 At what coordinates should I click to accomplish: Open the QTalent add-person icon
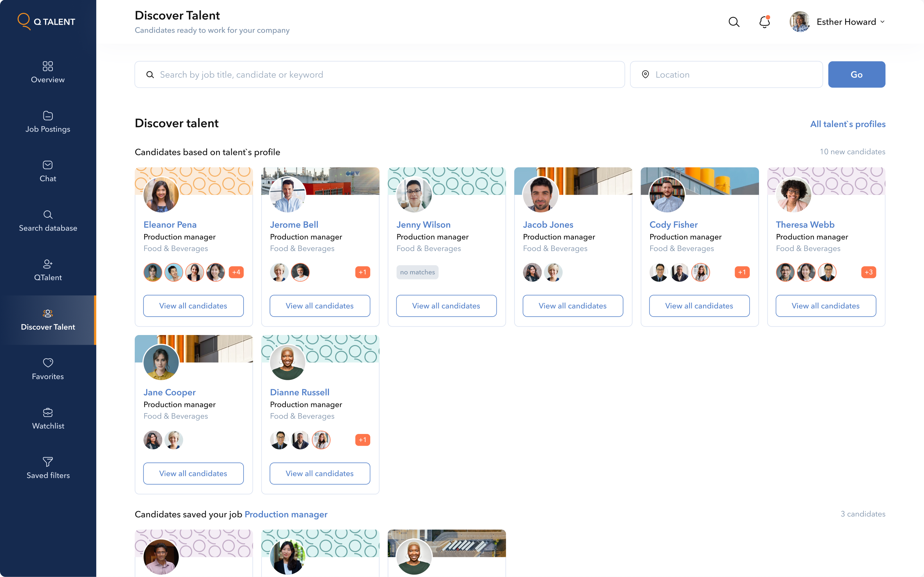pos(48,264)
